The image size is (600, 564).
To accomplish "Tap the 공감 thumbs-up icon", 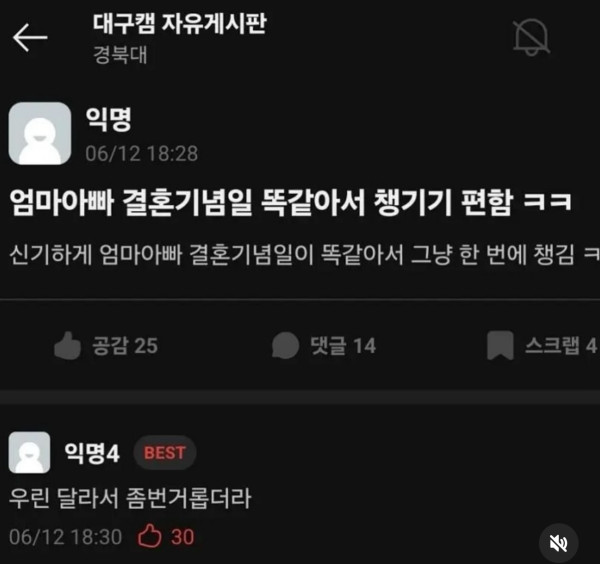I will tap(67, 346).
